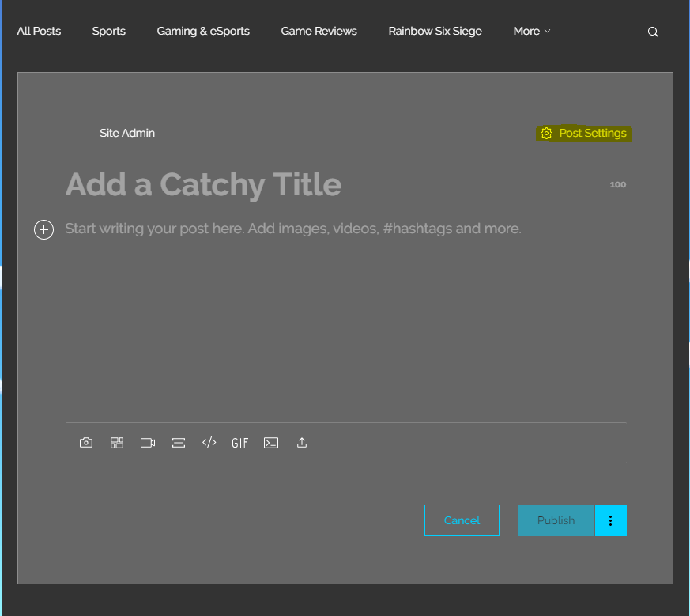Image resolution: width=690 pixels, height=616 pixels.
Task: Open the three-dot menu beside Publish
Action: pos(611,520)
